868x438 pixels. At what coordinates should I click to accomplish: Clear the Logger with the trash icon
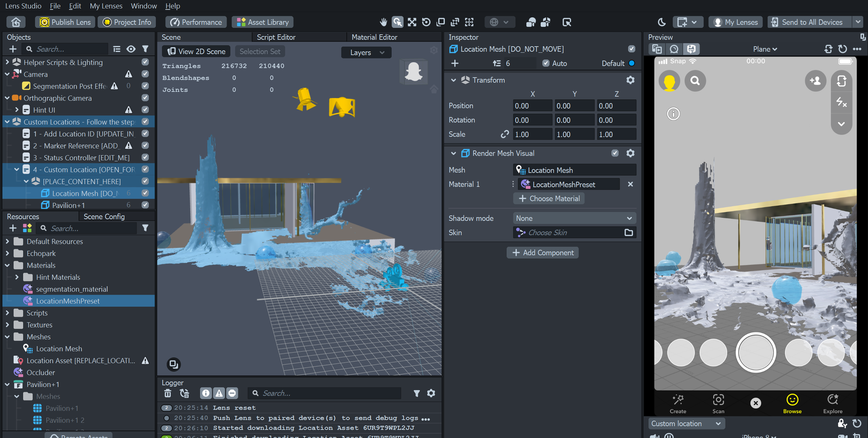coord(168,393)
